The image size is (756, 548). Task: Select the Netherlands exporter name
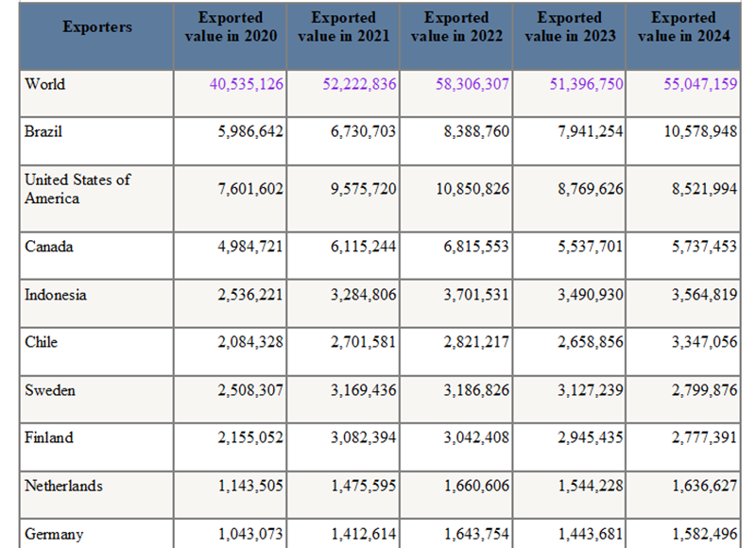click(x=63, y=486)
